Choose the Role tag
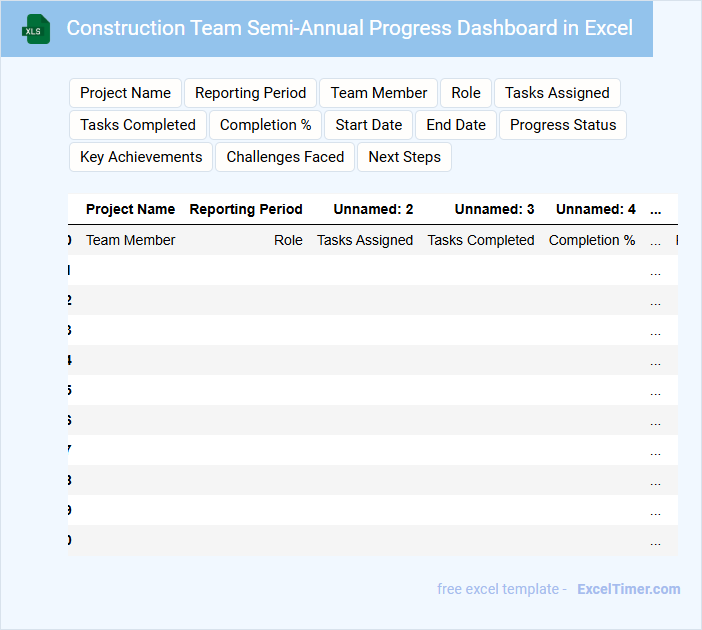The height and width of the screenshot is (630, 702). pos(466,93)
